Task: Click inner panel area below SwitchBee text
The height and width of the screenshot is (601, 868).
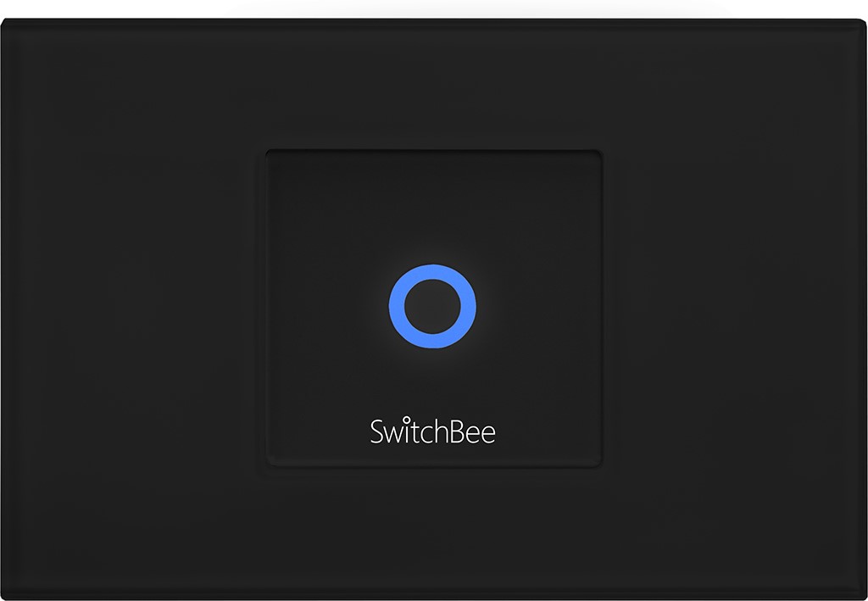Action: 433,456
